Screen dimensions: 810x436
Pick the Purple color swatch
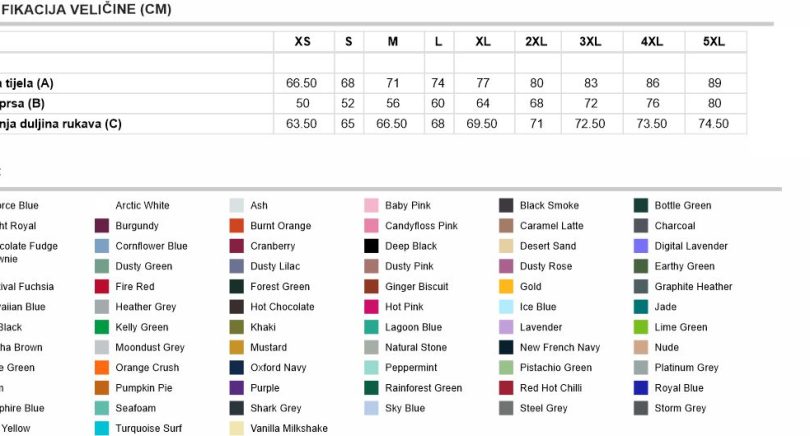[237, 388]
